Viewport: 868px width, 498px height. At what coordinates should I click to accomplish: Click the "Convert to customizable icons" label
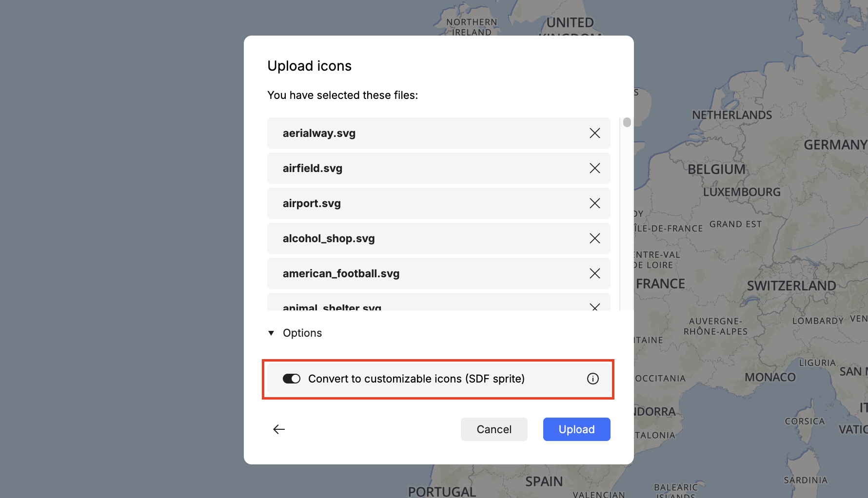[416, 379]
